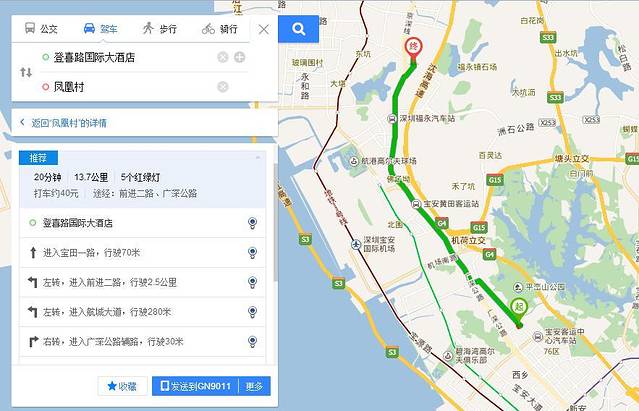Locate 左转进入航城大道 step on map
This screenshot has width=639, height=411.
pos(252,312)
